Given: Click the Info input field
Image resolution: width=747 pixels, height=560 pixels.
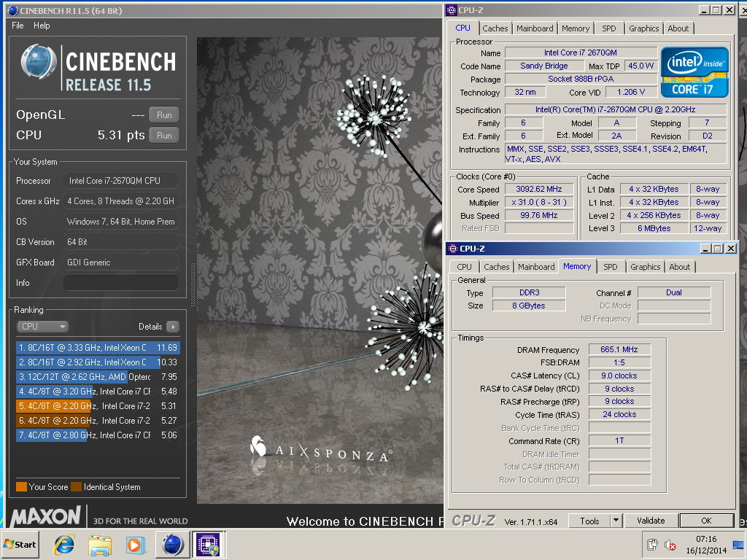Looking at the screenshot, I should 121,283.
